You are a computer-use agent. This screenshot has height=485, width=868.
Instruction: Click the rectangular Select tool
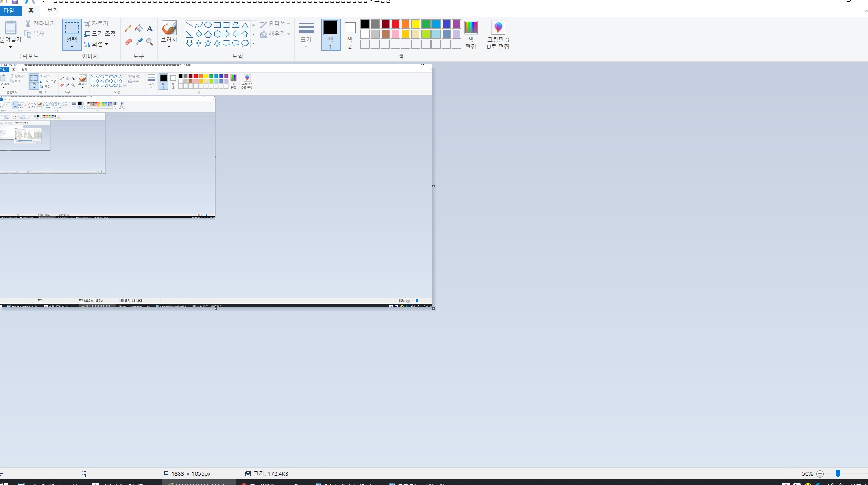72,28
